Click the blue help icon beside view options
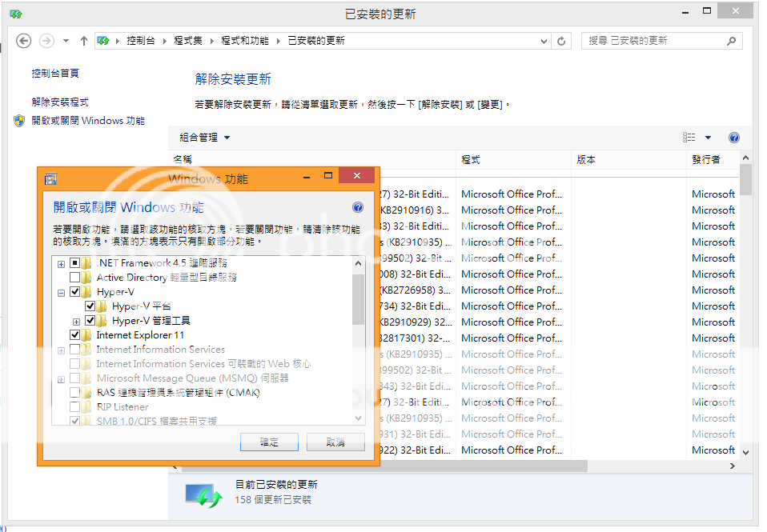The width and height of the screenshot is (767, 532). pos(734,138)
